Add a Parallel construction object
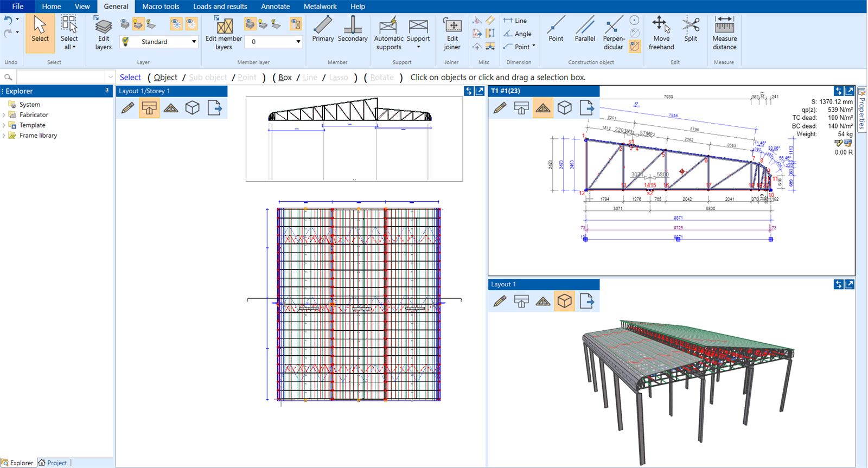Screen dimensions: 868x468 [585, 30]
